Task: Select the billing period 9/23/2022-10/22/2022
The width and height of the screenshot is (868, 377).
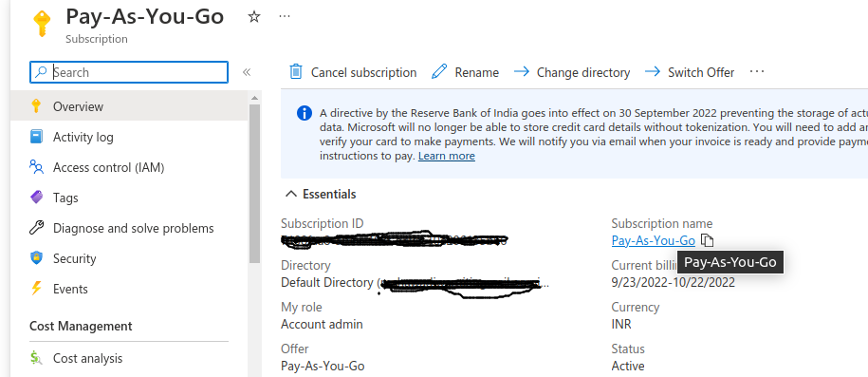Action: coord(674,282)
